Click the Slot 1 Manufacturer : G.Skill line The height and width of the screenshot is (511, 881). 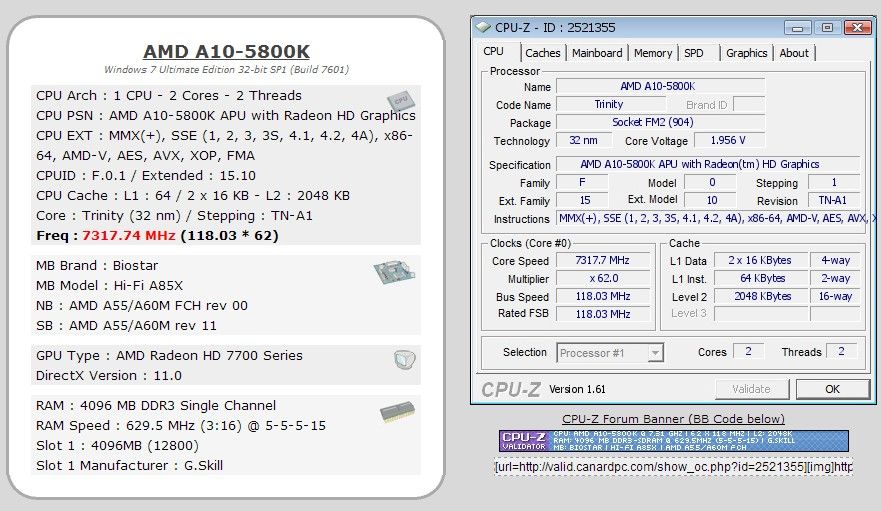pyautogui.click(x=130, y=465)
